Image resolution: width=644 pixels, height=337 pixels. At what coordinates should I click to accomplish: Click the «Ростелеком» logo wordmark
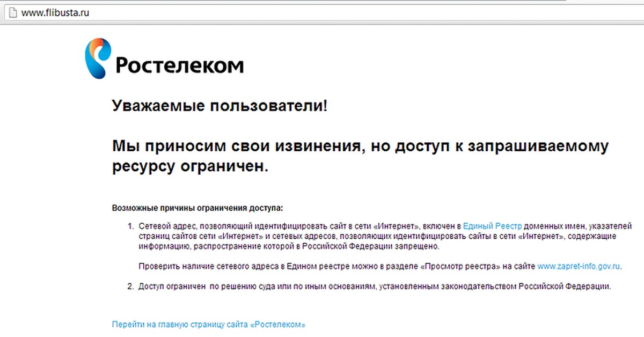pos(180,65)
